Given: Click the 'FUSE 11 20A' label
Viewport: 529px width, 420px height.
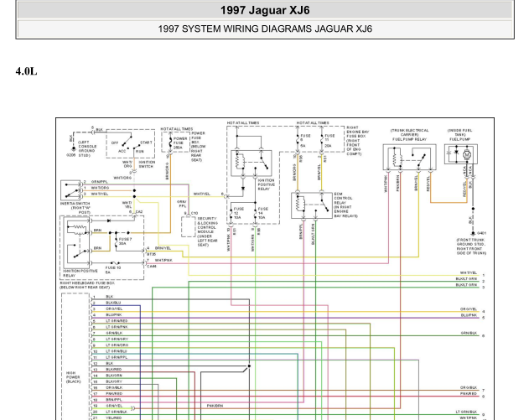Looking at the screenshot, I should pyautogui.click(x=329, y=141).
